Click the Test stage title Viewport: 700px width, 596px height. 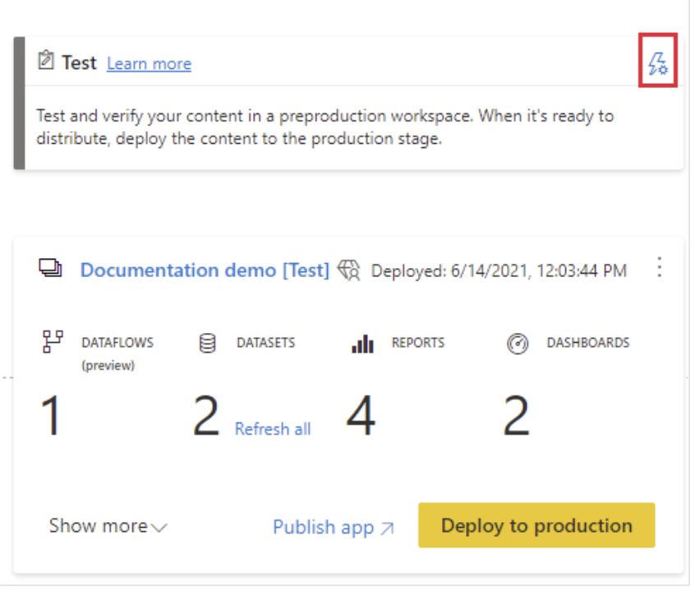click(x=79, y=62)
